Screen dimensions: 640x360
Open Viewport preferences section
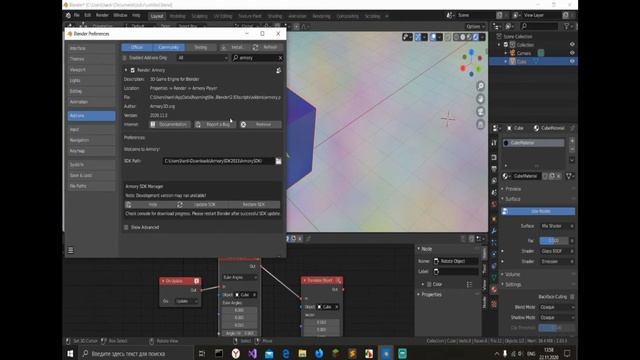pyautogui.click(x=91, y=70)
